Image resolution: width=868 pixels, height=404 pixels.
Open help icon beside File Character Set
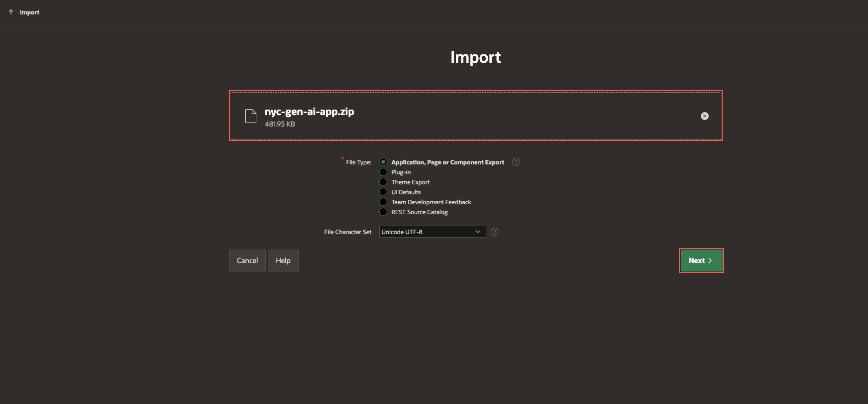coord(494,232)
